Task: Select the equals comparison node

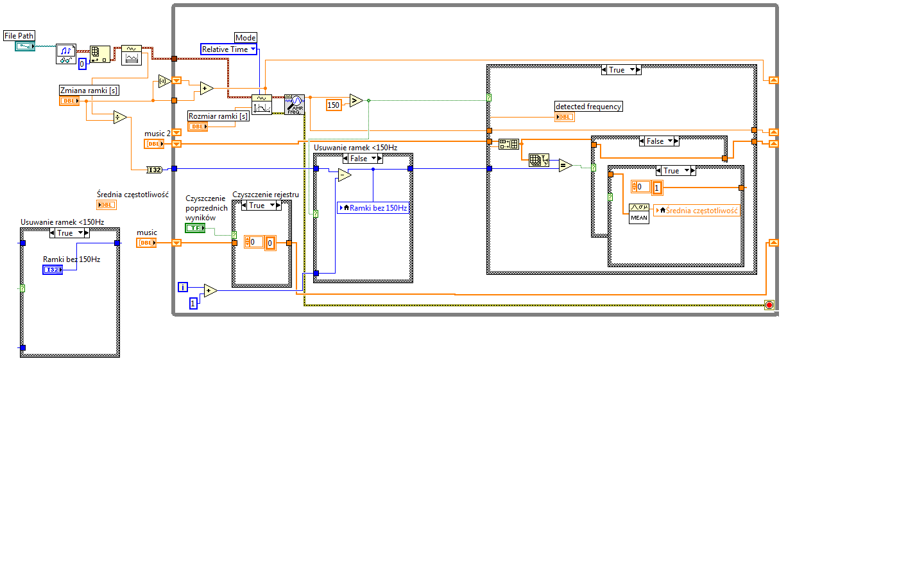Action: [x=565, y=165]
